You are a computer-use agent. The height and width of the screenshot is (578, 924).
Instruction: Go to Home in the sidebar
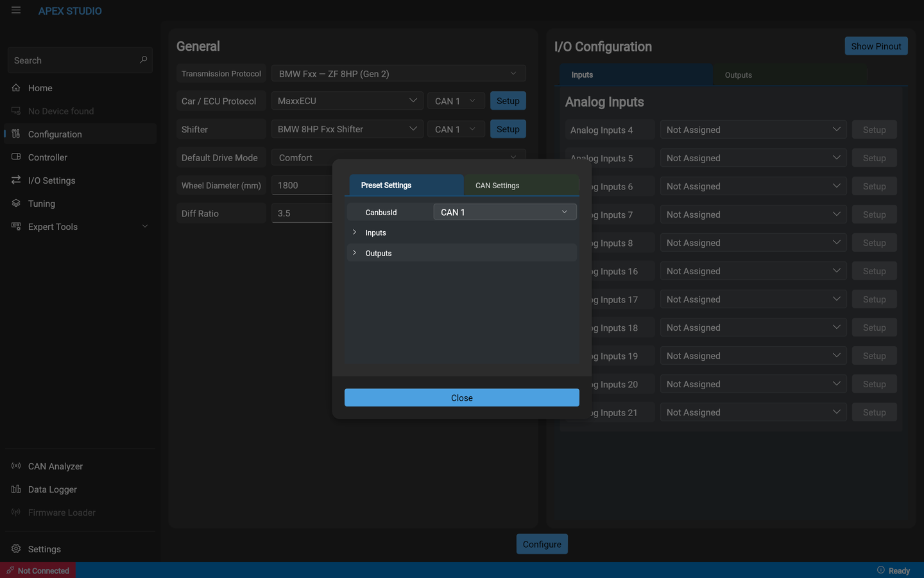pos(80,88)
